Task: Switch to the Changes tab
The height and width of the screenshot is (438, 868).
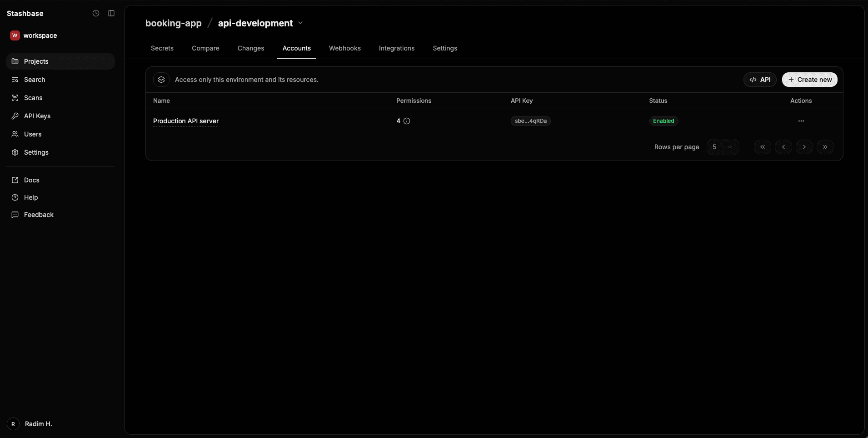Action: [251, 48]
